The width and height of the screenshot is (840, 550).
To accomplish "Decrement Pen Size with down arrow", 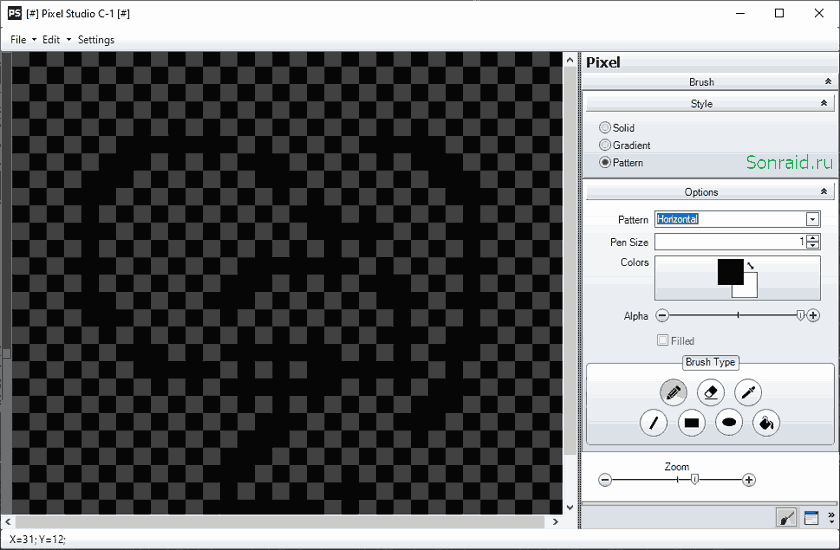I will [x=813, y=245].
